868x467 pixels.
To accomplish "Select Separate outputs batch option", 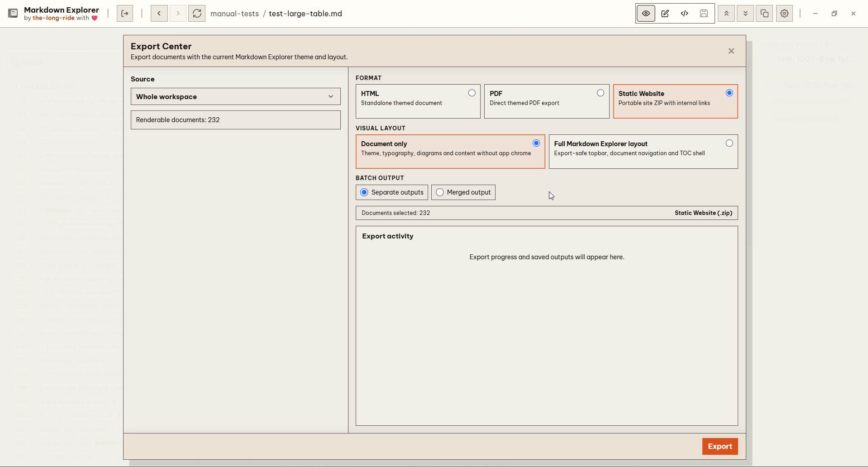I will (392, 192).
